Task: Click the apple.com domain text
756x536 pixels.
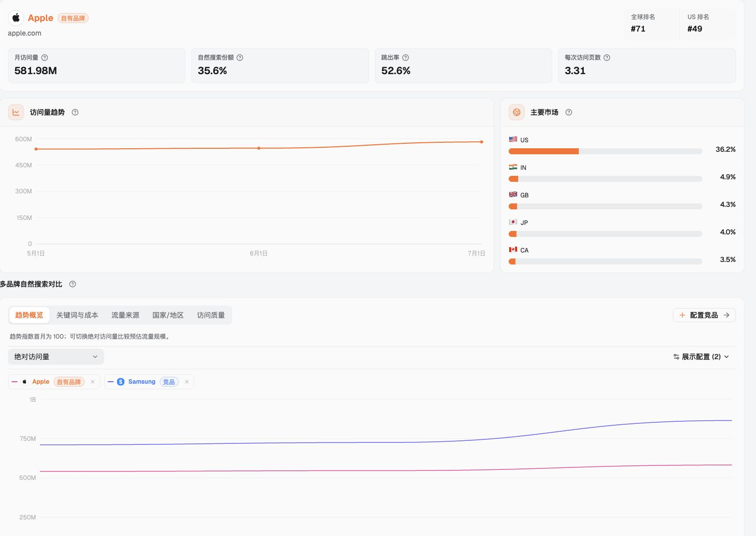Action: pos(25,33)
